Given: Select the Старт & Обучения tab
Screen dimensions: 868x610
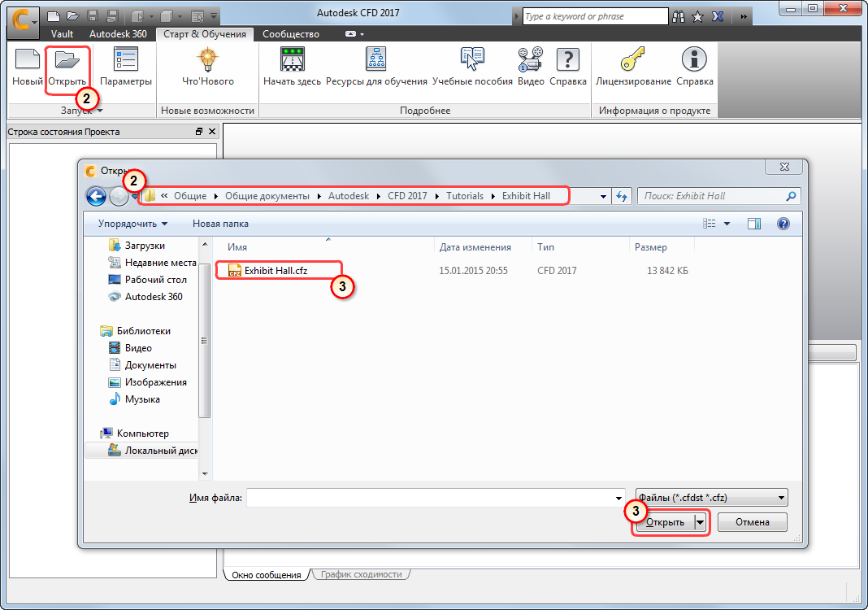Looking at the screenshot, I should (205, 34).
